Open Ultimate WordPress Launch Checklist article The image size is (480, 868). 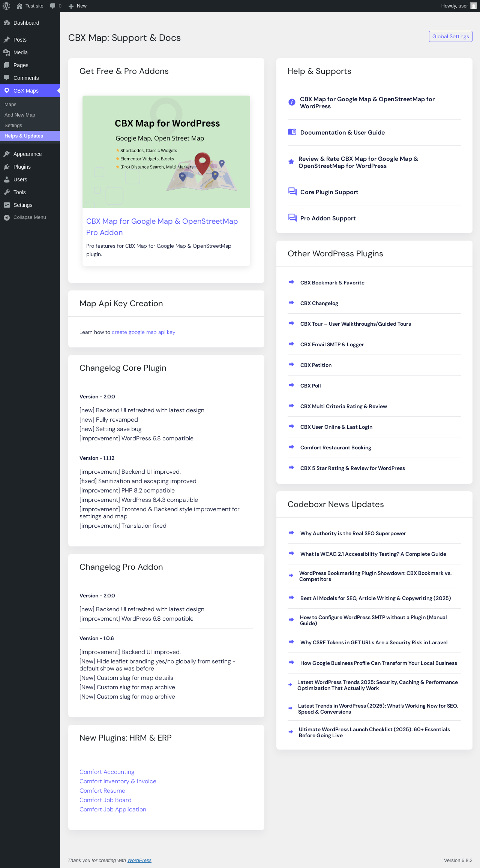pyautogui.click(x=374, y=732)
